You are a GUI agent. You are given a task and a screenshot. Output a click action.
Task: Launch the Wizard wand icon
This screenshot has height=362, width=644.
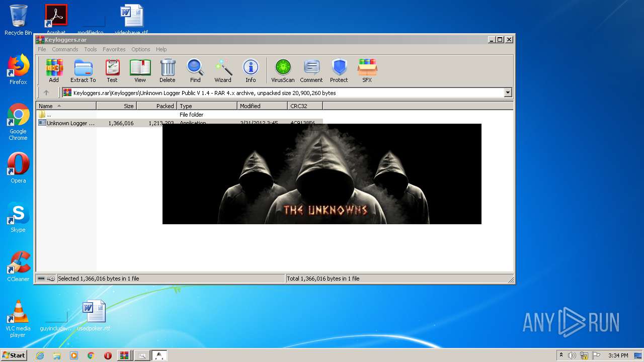click(x=223, y=71)
